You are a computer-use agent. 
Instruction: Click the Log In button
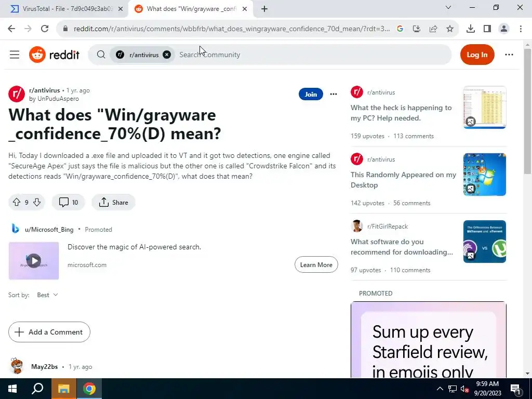point(477,55)
